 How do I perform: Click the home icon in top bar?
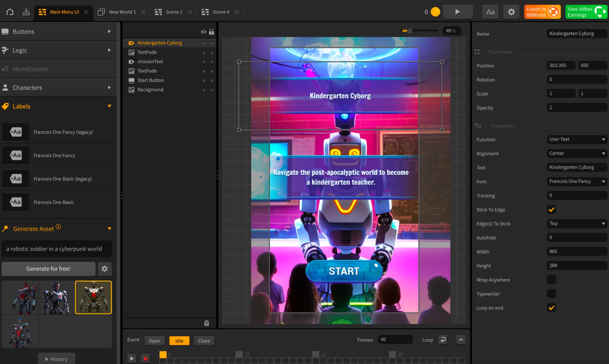point(10,12)
